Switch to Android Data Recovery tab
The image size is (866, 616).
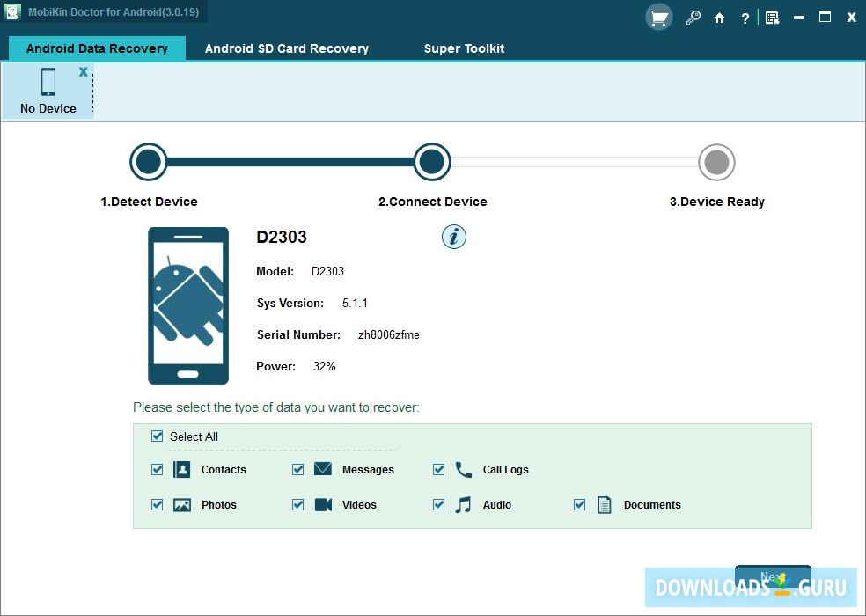point(97,48)
